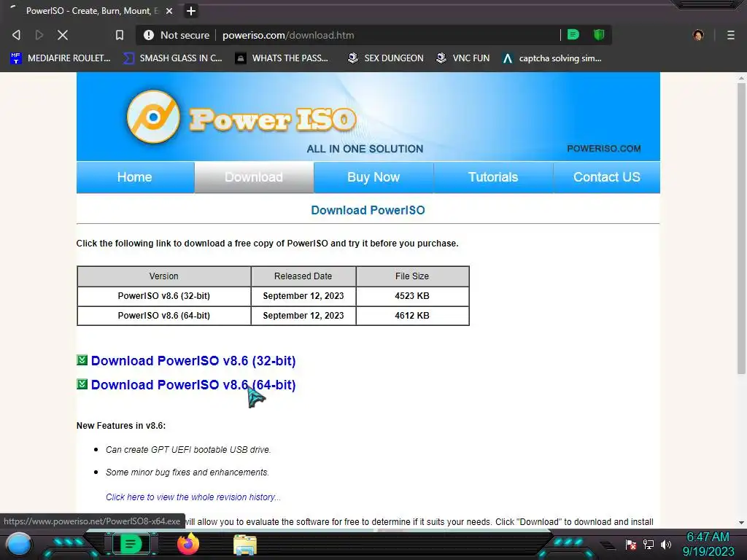Viewport: 747px width, 560px height.
Task: Click the network tray icon
Action: 649,545
